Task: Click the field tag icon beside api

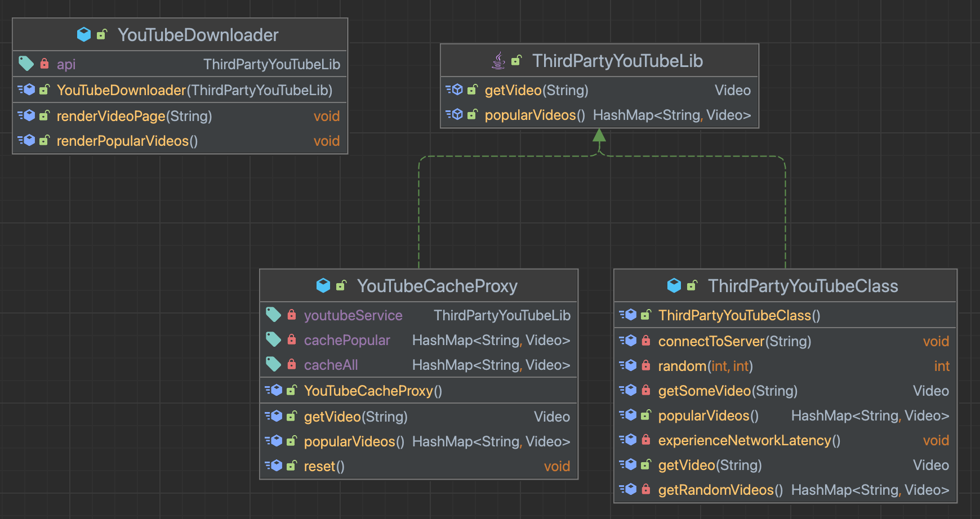Action: coord(26,64)
